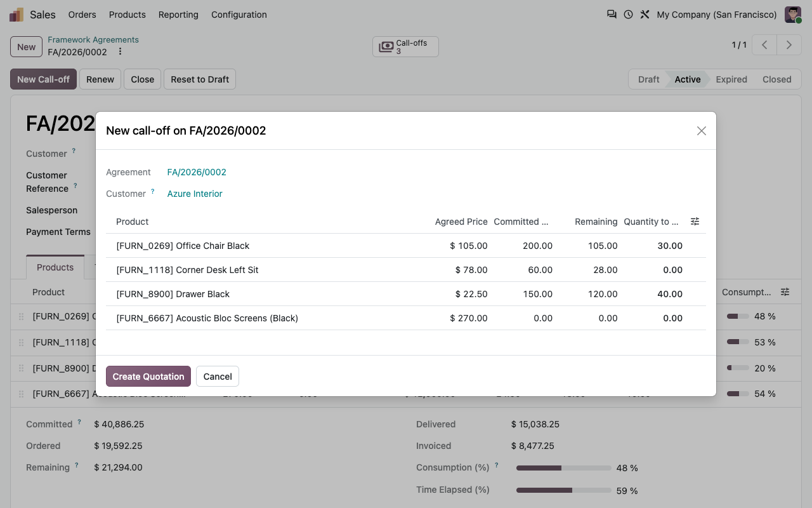The height and width of the screenshot is (508, 812).
Task: Go to previous record arrow
Action: (765, 45)
